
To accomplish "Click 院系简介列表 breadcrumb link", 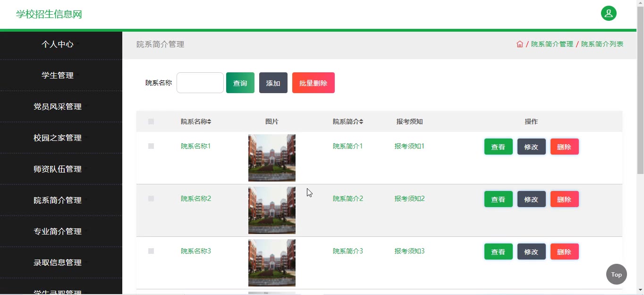I will point(602,44).
